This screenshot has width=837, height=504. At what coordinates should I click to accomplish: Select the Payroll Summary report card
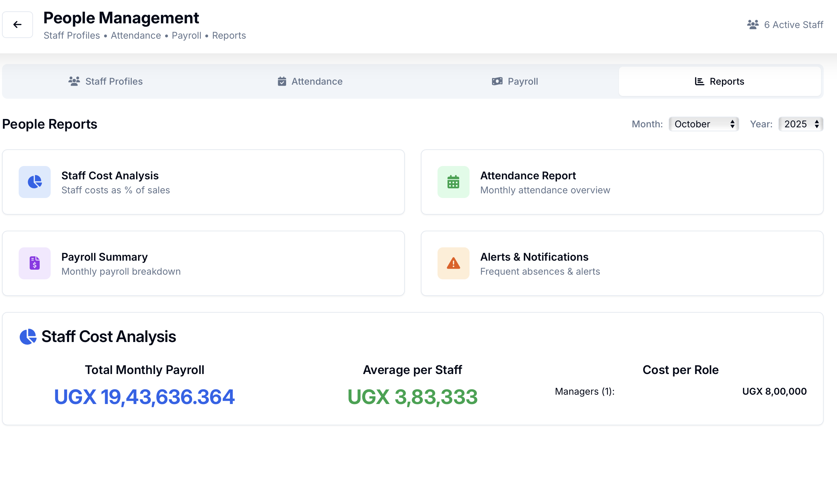[x=203, y=264]
